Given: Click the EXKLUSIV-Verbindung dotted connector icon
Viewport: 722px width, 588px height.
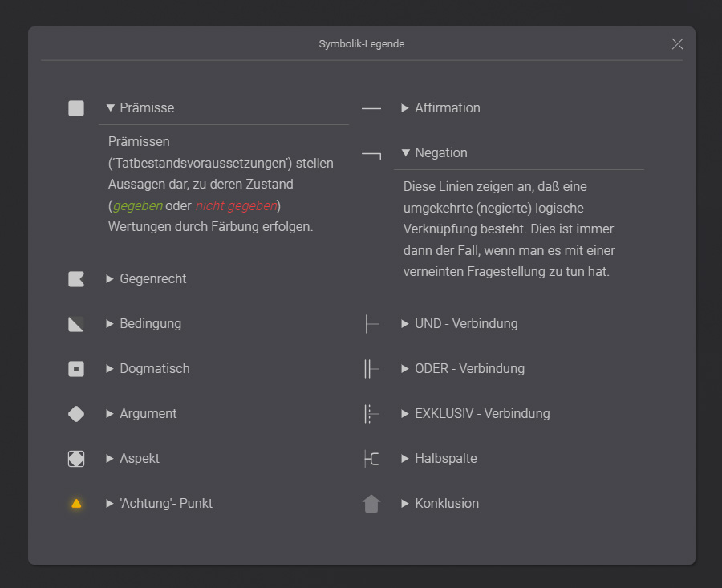Looking at the screenshot, I should click(x=371, y=413).
